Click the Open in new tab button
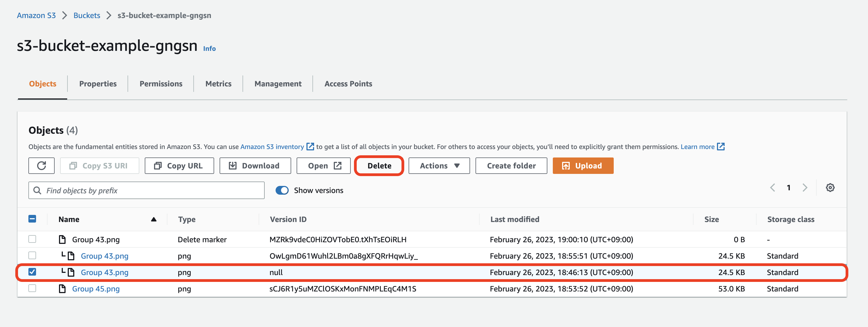The width and height of the screenshot is (868, 327). coord(323,166)
